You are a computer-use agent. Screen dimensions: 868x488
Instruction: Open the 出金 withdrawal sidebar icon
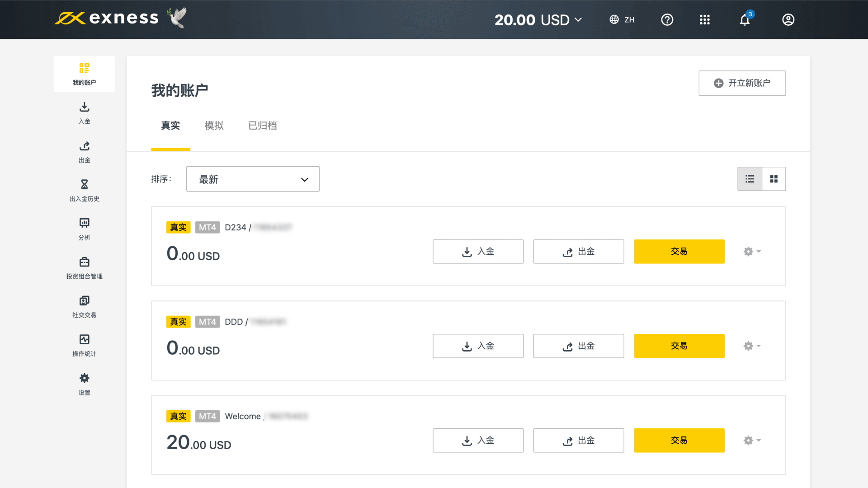(x=84, y=146)
